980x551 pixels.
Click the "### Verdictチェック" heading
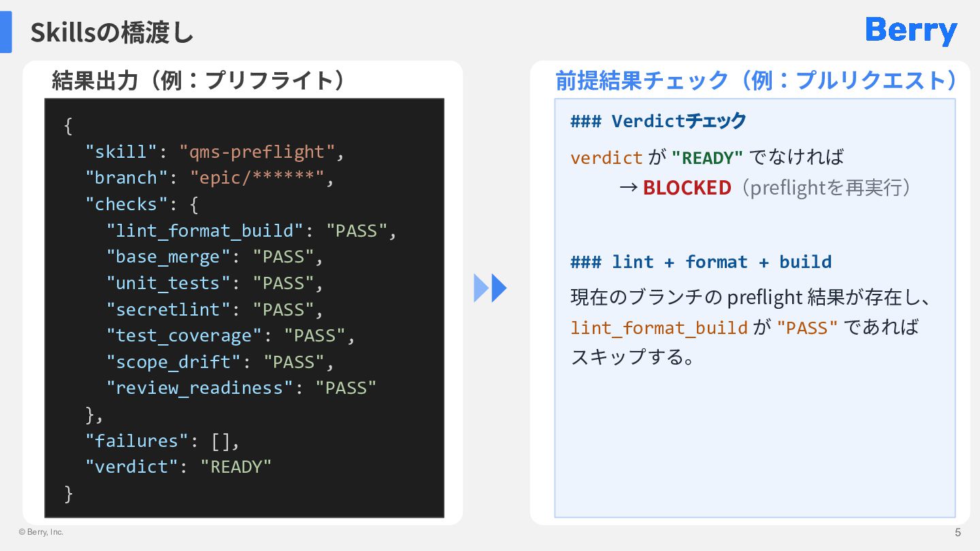pyautogui.click(x=658, y=121)
